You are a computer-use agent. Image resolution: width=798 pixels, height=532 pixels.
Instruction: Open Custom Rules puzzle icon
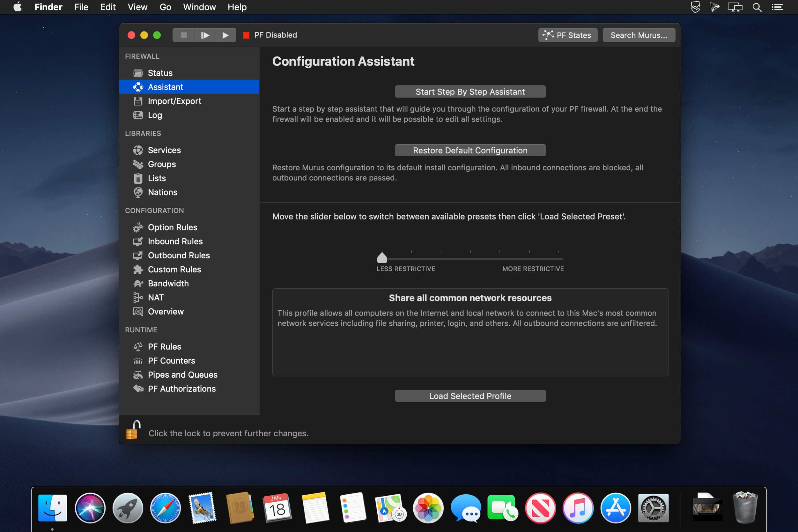coord(138,270)
